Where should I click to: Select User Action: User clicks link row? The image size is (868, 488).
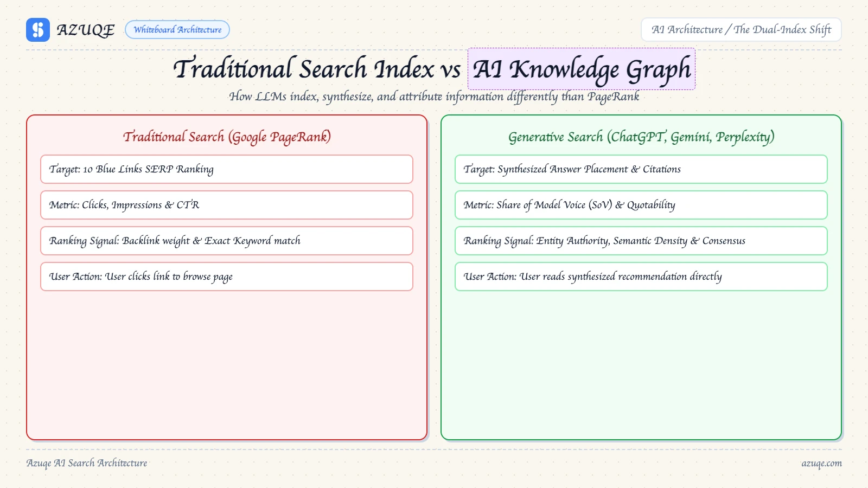point(227,277)
